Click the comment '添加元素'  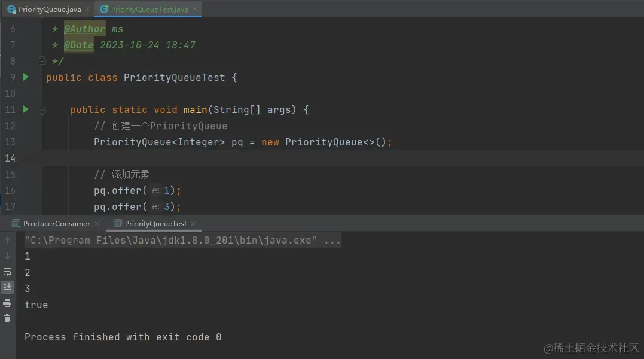[130, 175]
